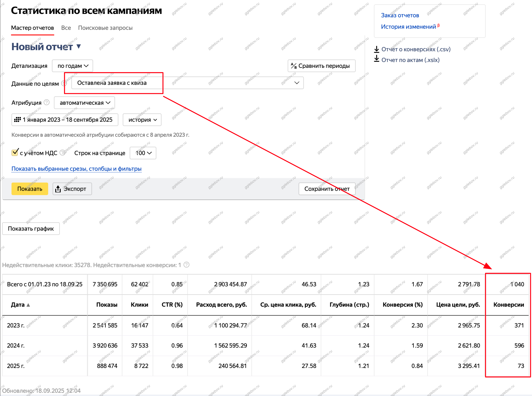The height and width of the screenshot is (396, 532).
Task: Expand the Новый отчет title arrow
Action: (79, 46)
